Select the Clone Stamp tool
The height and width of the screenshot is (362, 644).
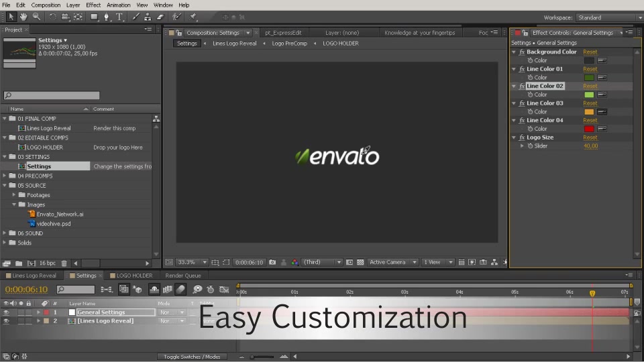pyautogui.click(x=148, y=17)
